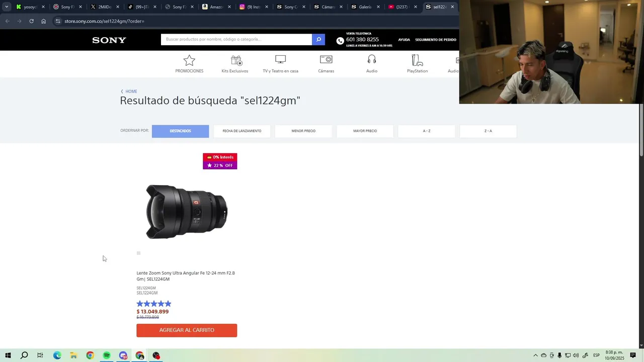Show hidden system tray icons
Image resolution: width=644 pixels, height=362 pixels.
[x=535, y=355]
